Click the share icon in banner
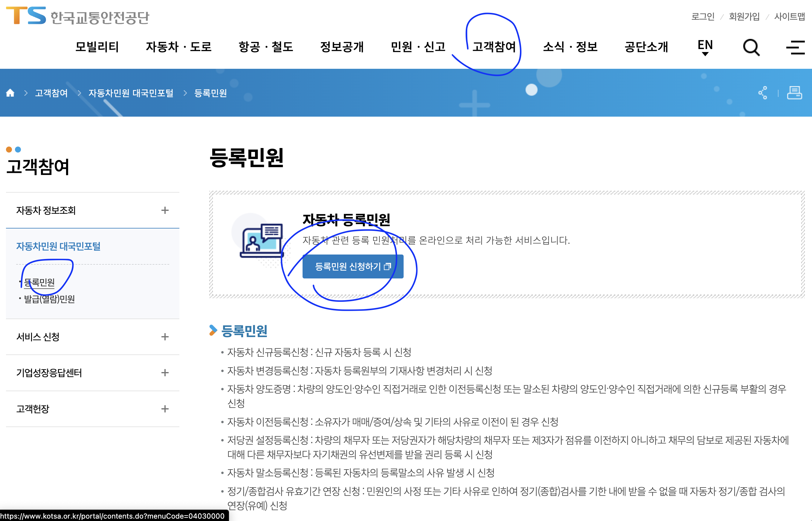Viewport: 812px width, 521px height. tap(763, 93)
